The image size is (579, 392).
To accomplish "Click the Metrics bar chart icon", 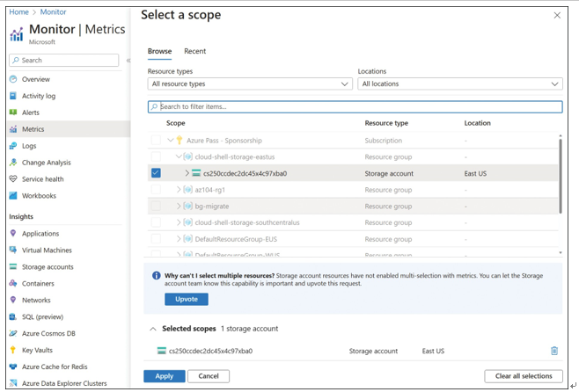I will (x=13, y=129).
